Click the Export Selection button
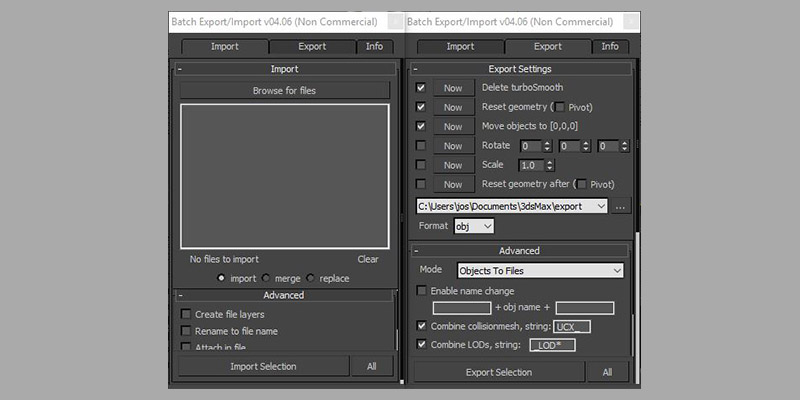The image size is (800, 400). tap(498, 372)
